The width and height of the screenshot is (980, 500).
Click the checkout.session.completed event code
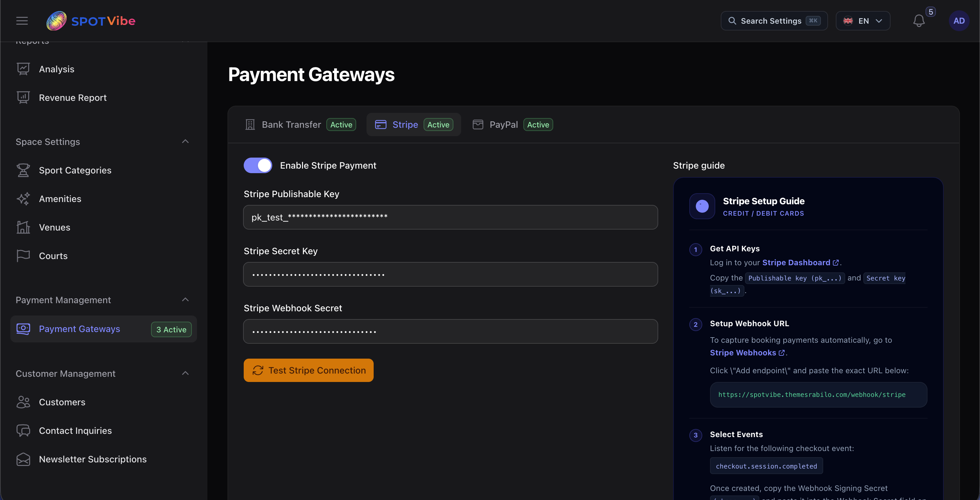(x=766, y=466)
